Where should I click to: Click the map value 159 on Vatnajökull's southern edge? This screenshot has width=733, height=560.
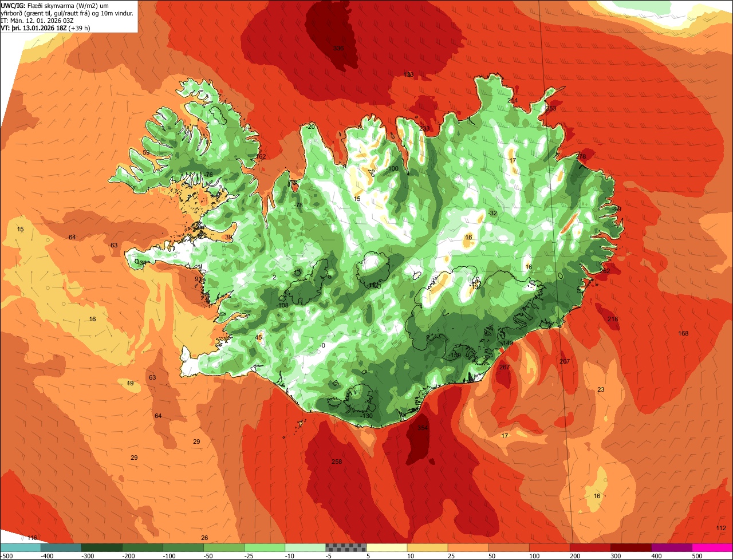456,356
